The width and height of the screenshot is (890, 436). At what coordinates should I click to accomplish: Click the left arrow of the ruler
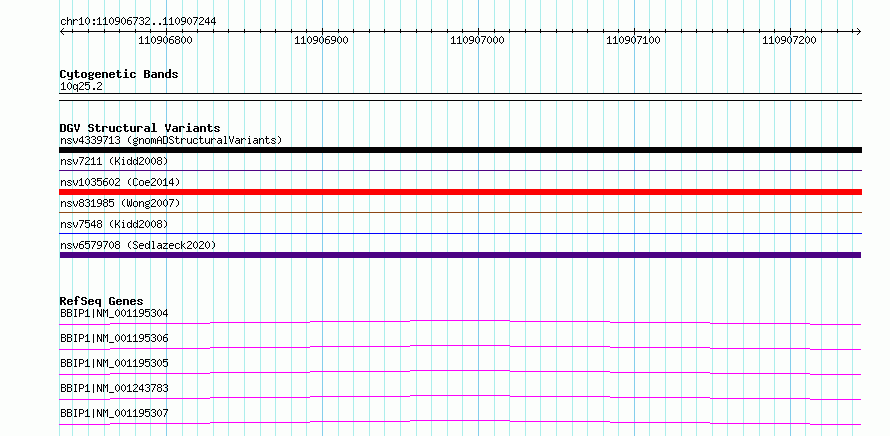(63, 31)
